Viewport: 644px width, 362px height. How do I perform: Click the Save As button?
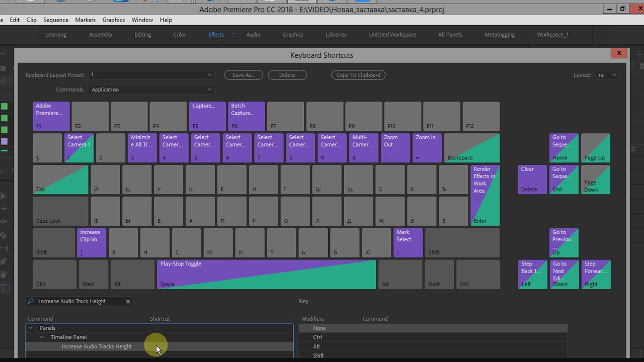[243, 75]
